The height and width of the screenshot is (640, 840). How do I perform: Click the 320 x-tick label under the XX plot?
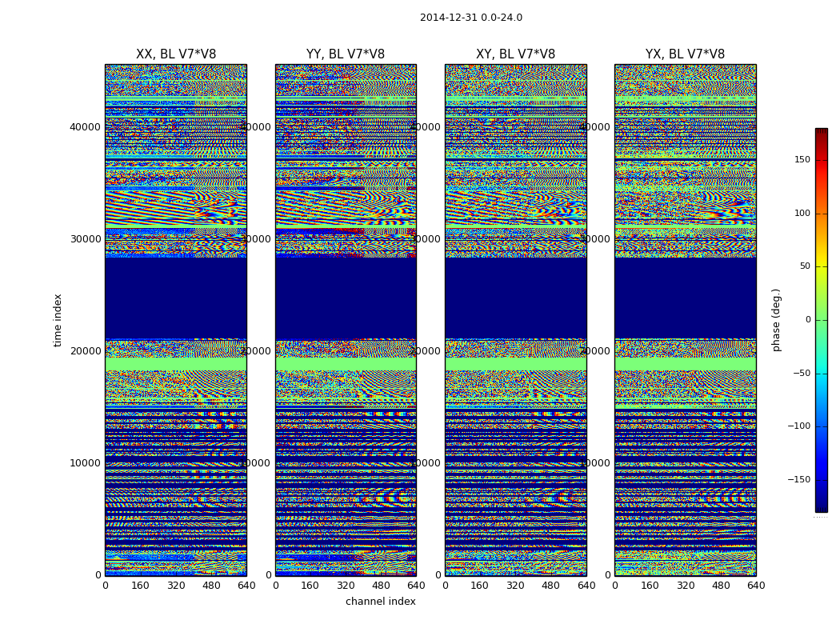176,586
